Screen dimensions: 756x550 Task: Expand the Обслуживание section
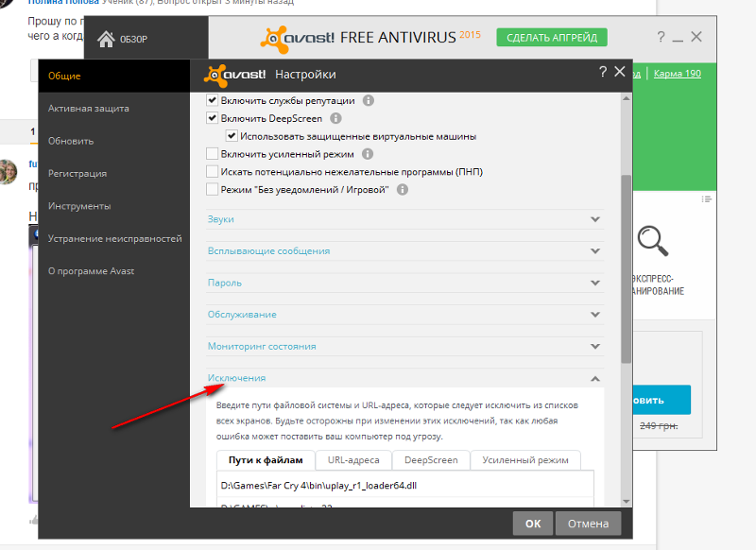(404, 315)
